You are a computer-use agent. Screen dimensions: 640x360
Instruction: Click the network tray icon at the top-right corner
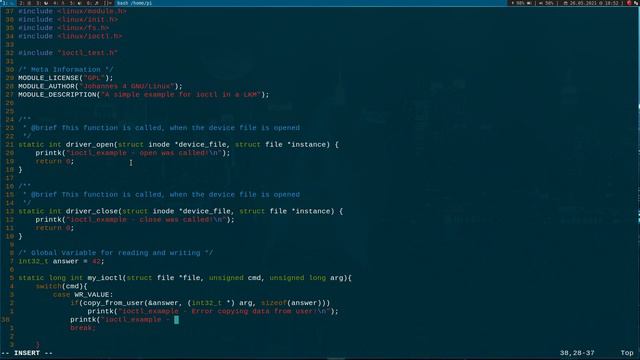point(636,3)
